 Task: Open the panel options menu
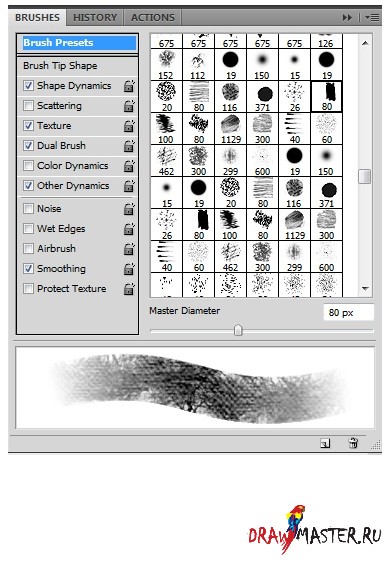(x=372, y=17)
